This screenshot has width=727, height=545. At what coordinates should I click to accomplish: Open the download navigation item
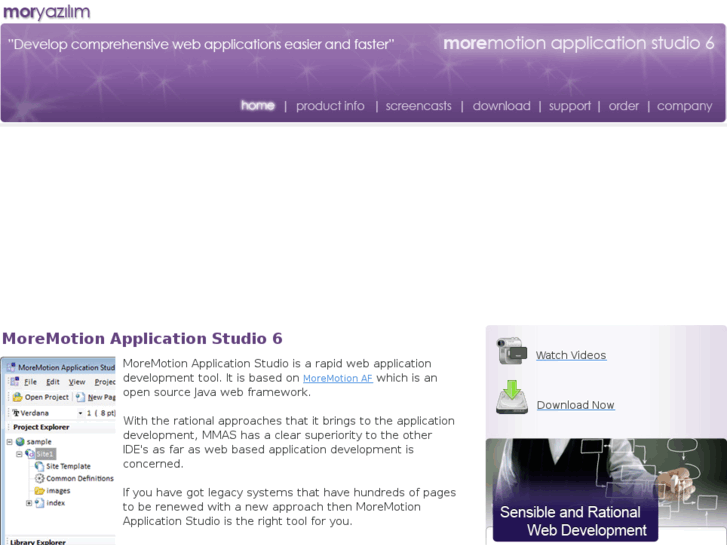[501, 106]
